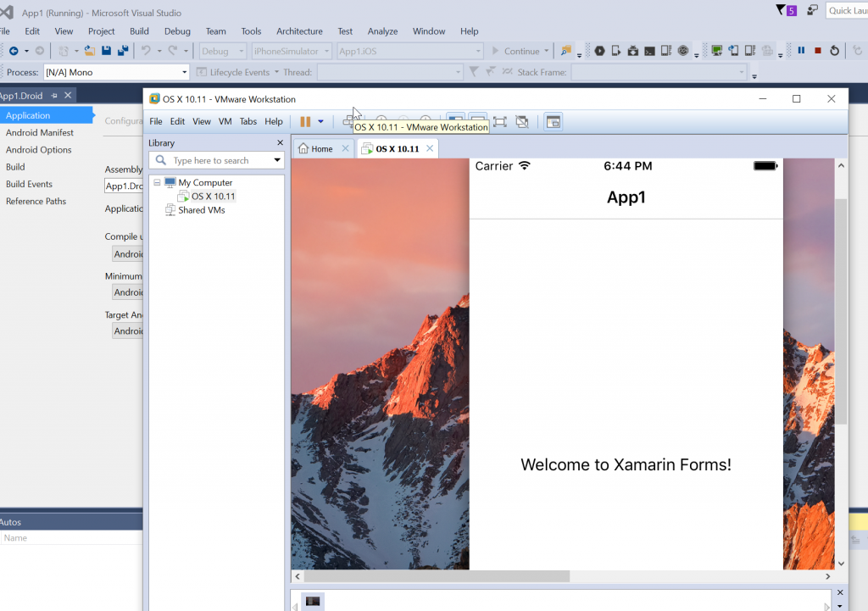Close the Library panel
The width and height of the screenshot is (868, 611).
pyautogui.click(x=280, y=142)
